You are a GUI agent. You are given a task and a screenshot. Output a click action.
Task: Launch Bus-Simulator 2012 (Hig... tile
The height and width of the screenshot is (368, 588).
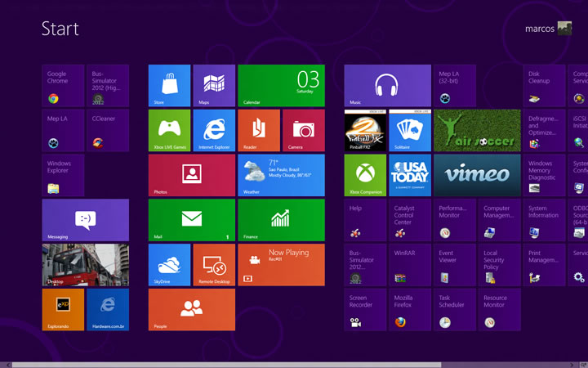108,86
